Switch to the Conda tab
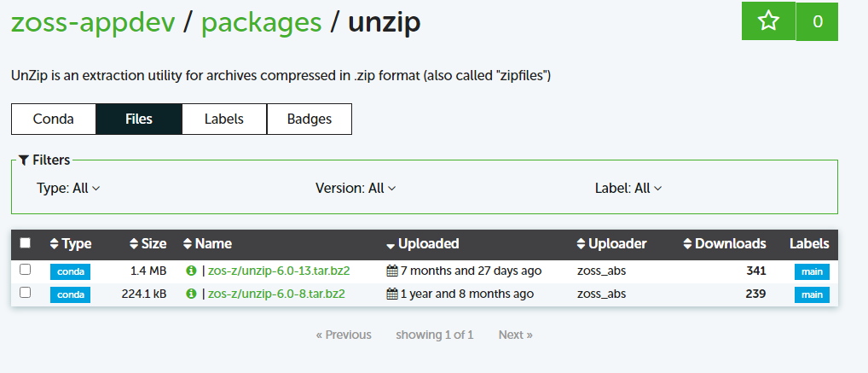Screen dimensions: 868x373 pos(53,119)
